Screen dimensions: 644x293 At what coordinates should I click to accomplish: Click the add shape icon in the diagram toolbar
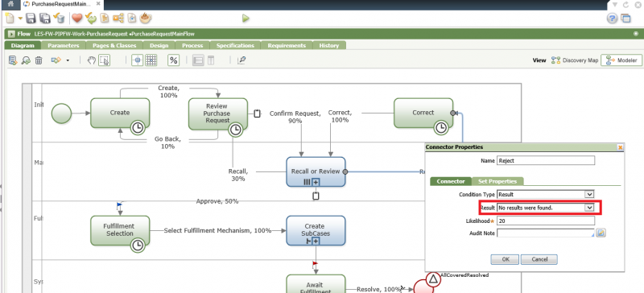coord(56,60)
